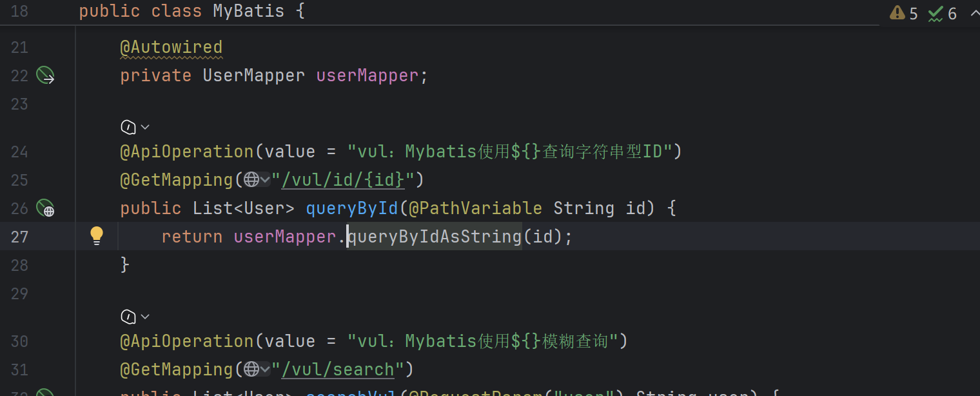Click the userMapper reference on line 27
This screenshot has width=980, height=396.
click(285, 237)
